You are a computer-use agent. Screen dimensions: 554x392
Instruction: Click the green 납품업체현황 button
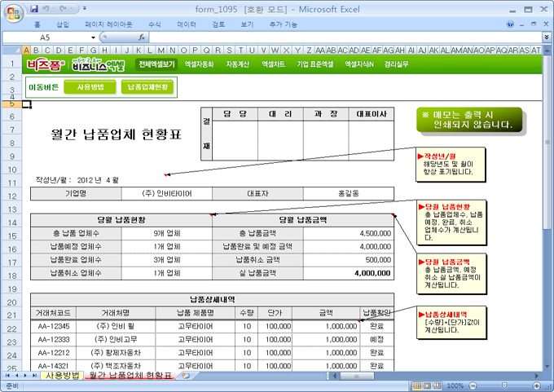point(147,86)
